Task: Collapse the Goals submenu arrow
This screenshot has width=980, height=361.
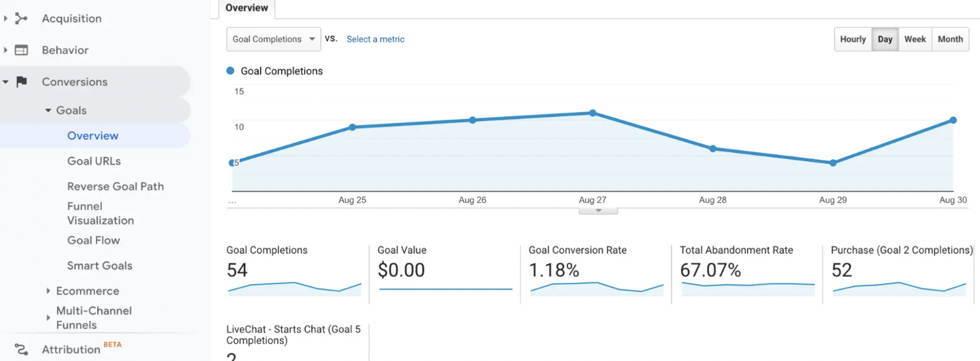Action: point(48,111)
